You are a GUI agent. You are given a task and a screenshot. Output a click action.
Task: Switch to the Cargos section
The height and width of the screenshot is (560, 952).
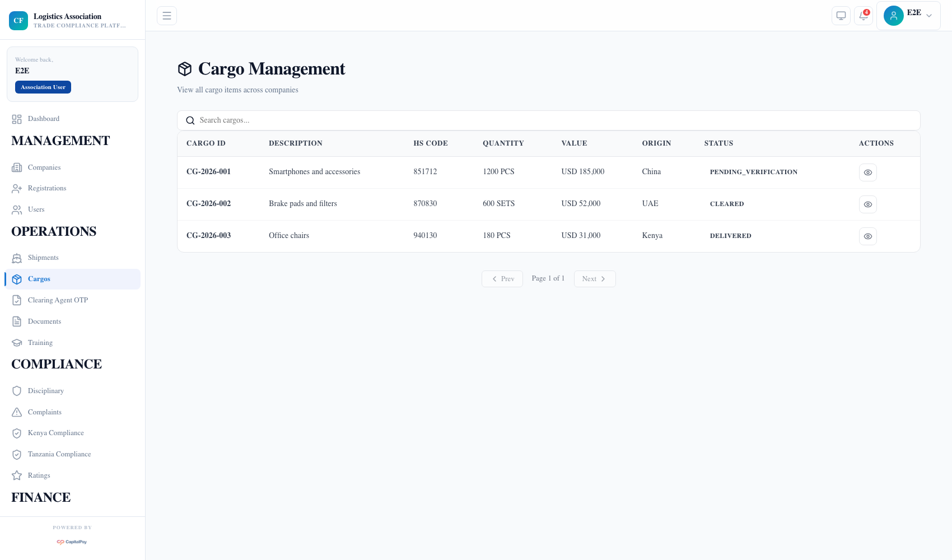(x=39, y=278)
